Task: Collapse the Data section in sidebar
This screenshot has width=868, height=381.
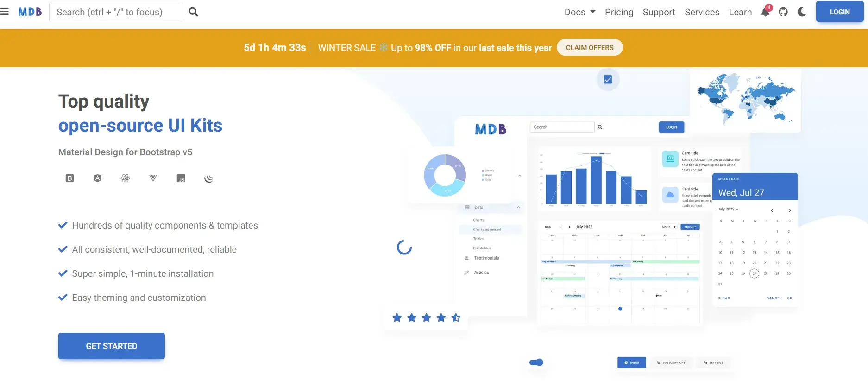Action: click(518, 207)
